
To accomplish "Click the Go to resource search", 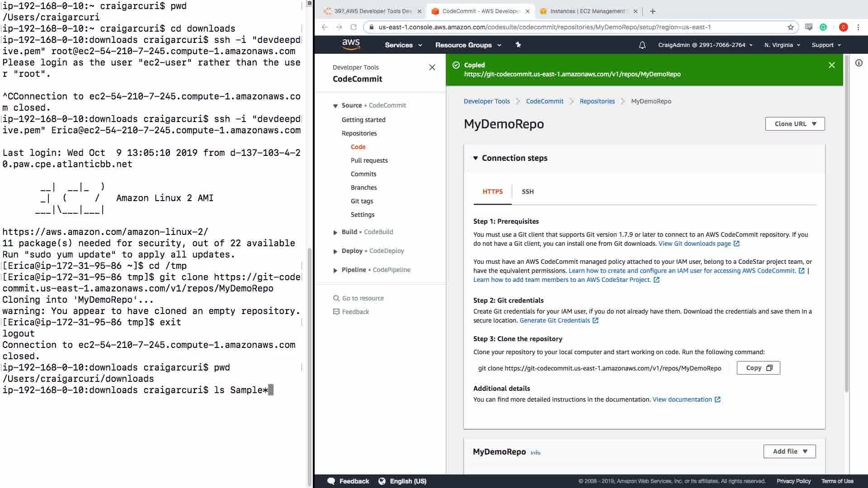I will tap(363, 298).
